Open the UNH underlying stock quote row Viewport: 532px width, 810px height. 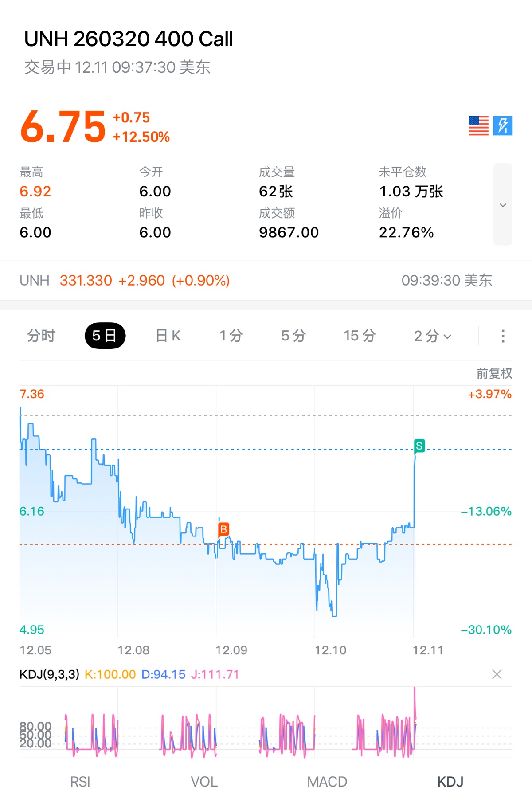click(x=266, y=280)
